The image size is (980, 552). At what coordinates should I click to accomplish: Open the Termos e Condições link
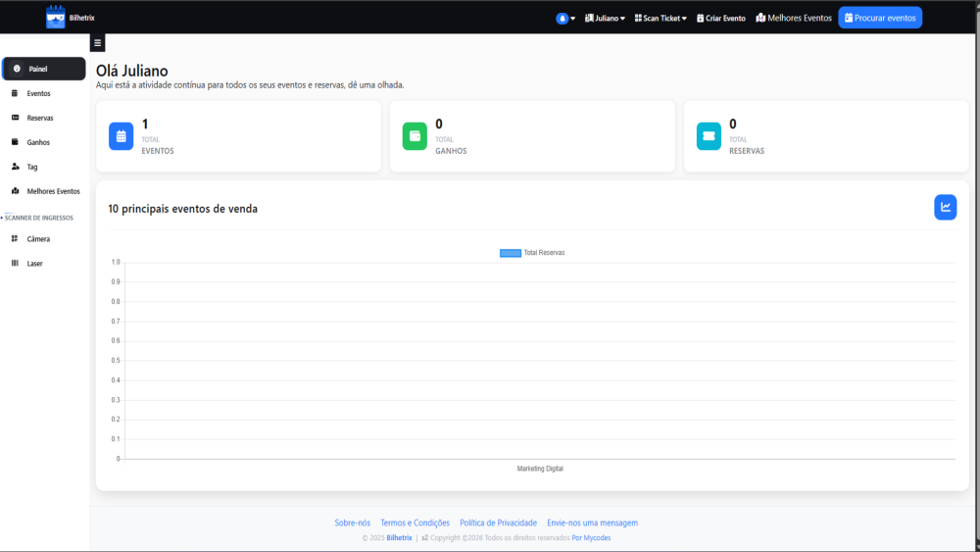tap(415, 523)
